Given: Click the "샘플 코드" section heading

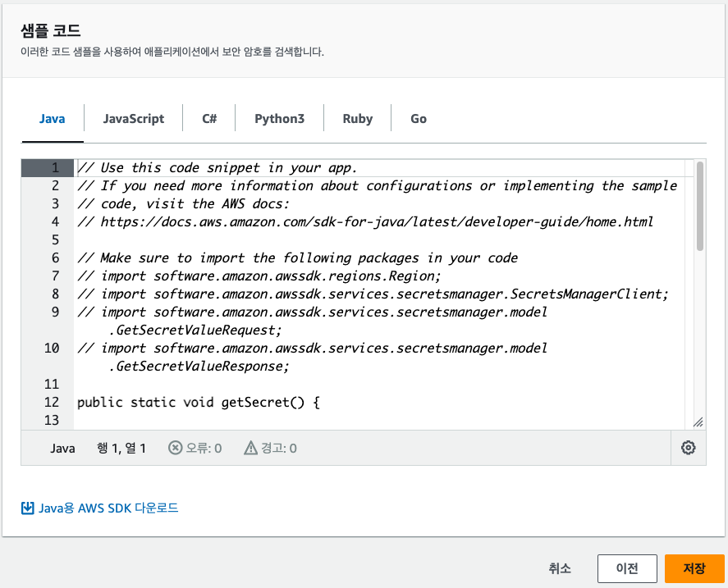Looking at the screenshot, I should click(x=51, y=30).
